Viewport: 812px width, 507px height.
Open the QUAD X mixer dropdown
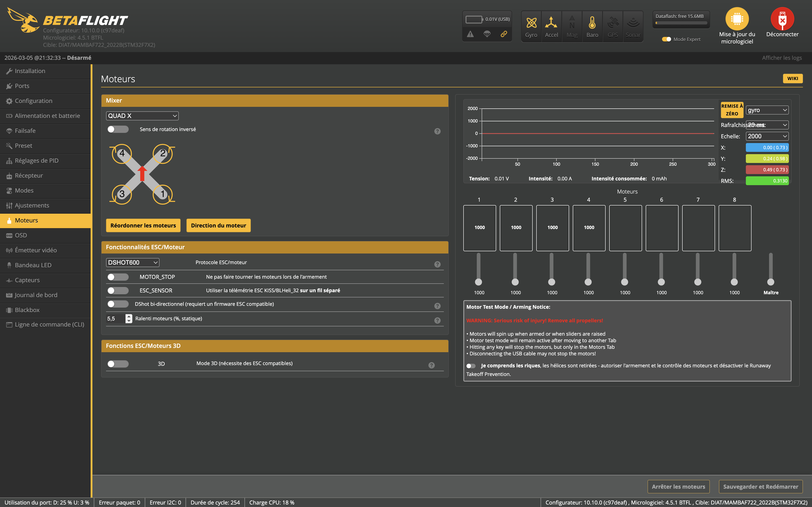[142, 116]
